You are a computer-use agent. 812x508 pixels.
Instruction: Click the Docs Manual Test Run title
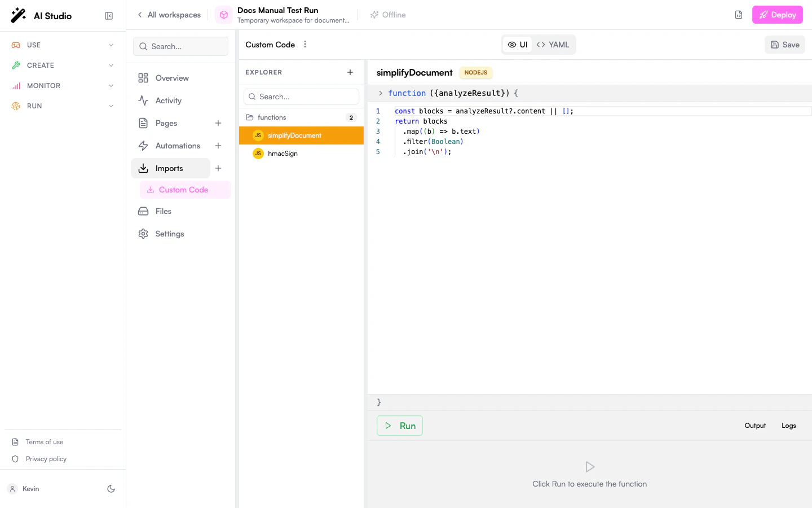point(278,10)
